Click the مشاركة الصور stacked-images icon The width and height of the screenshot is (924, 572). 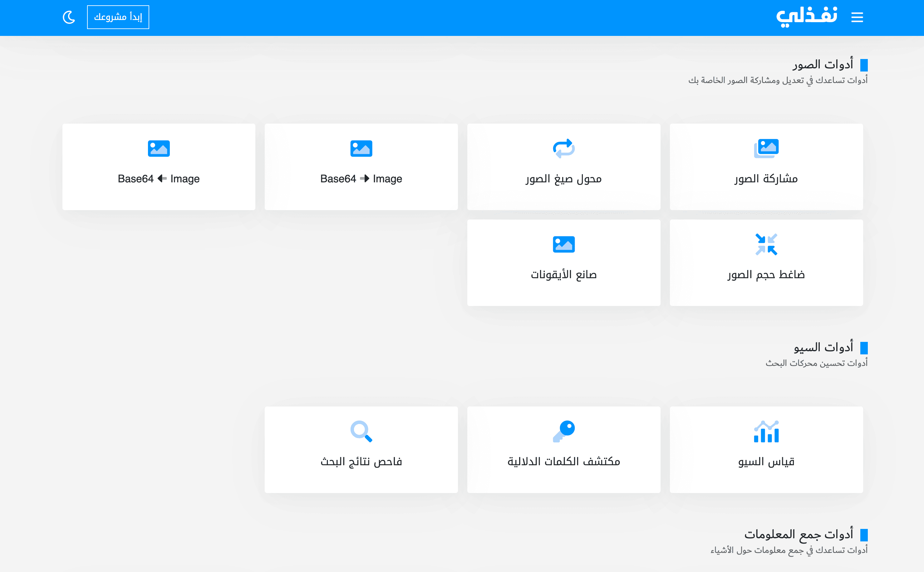point(766,148)
